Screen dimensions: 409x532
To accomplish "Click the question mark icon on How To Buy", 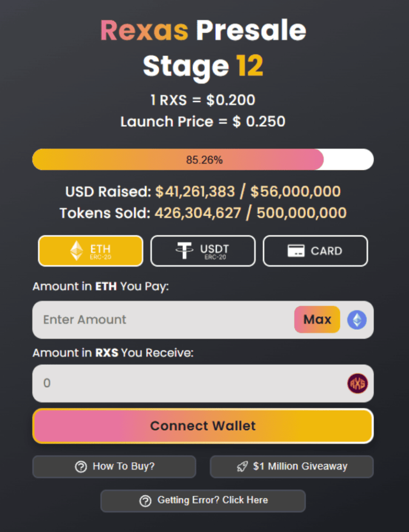I will tap(80, 466).
